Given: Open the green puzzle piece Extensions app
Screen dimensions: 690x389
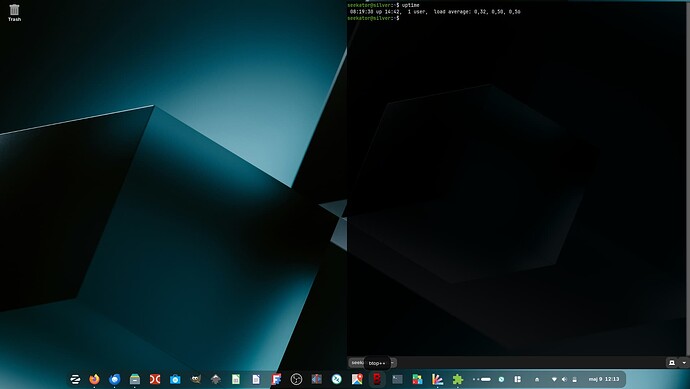Looking at the screenshot, I should (458, 379).
